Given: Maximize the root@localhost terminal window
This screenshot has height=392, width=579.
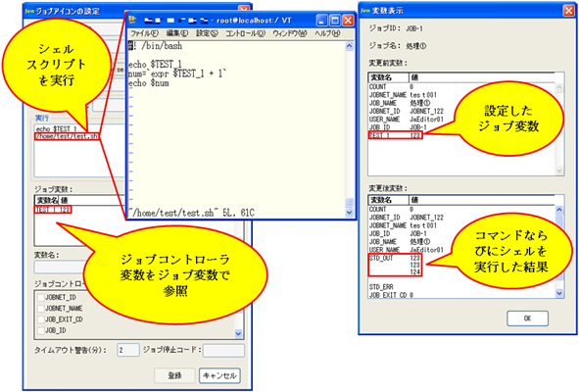Looking at the screenshot, I should 335,20.
